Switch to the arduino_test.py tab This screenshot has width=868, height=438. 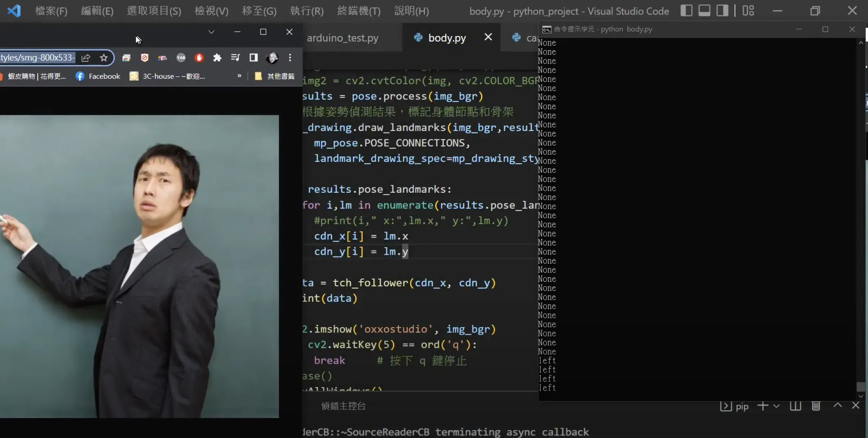click(343, 38)
